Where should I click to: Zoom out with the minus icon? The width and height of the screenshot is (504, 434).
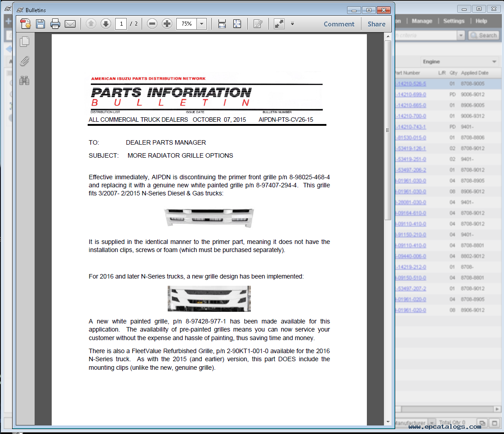(152, 23)
